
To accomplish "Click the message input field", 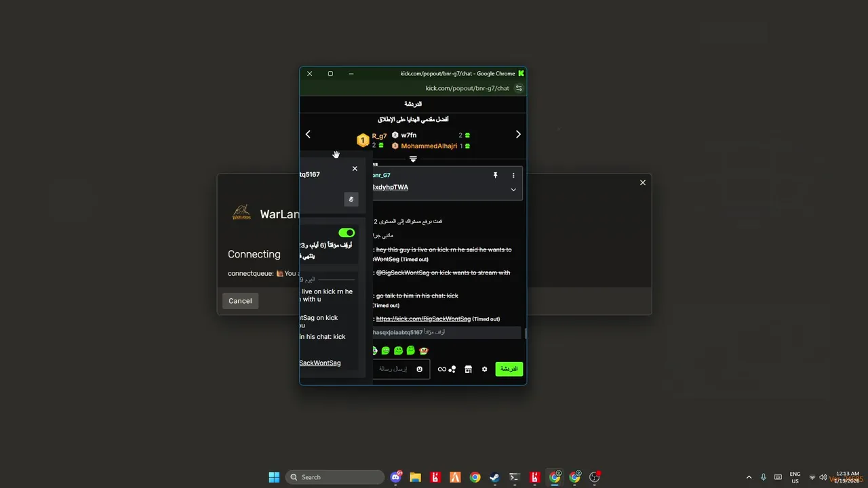I will click(401, 369).
